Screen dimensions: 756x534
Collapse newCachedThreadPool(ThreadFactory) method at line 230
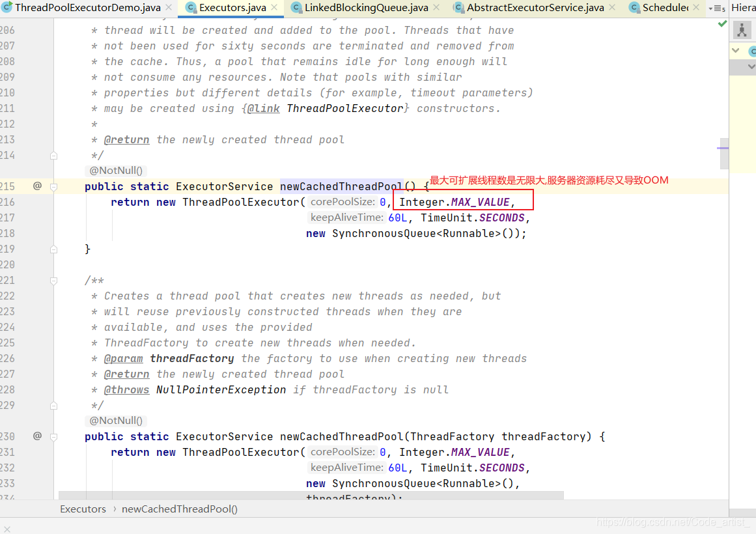pyautogui.click(x=53, y=437)
